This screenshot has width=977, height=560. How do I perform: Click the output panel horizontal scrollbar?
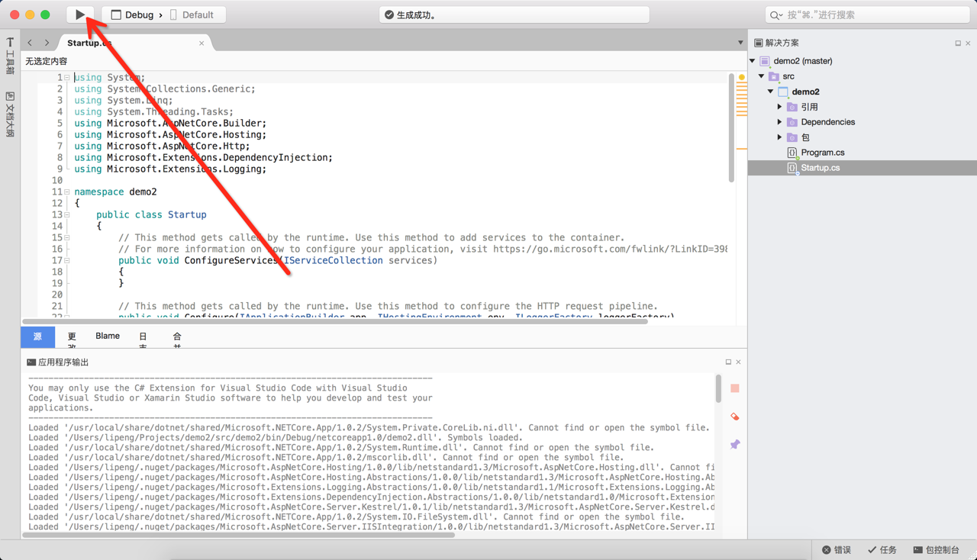(239, 535)
